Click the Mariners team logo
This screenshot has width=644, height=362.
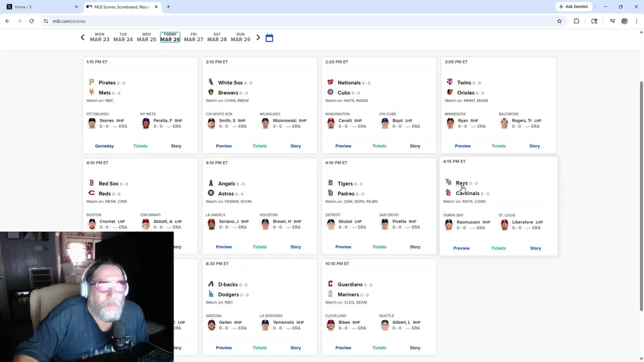click(331, 295)
